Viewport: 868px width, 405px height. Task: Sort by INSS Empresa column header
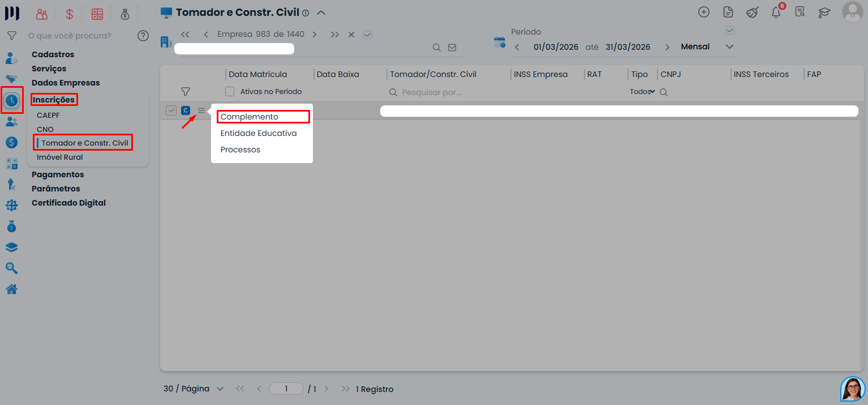tap(541, 74)
